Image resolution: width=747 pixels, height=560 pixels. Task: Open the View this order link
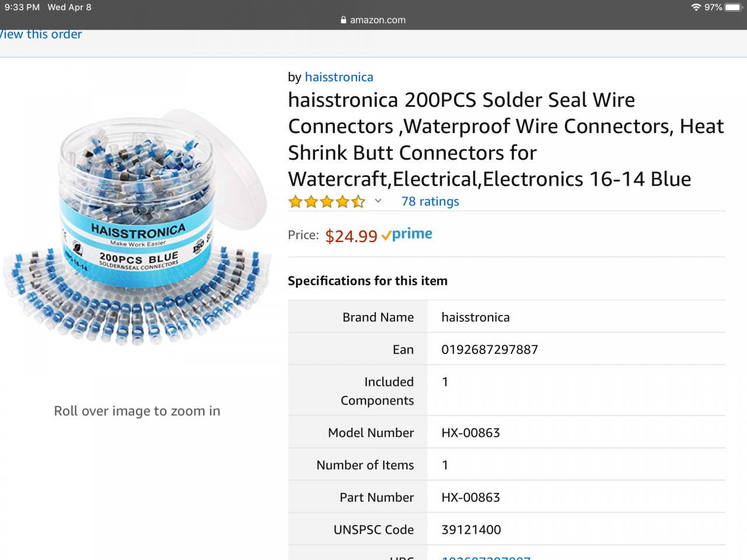(x=40, y=34)
